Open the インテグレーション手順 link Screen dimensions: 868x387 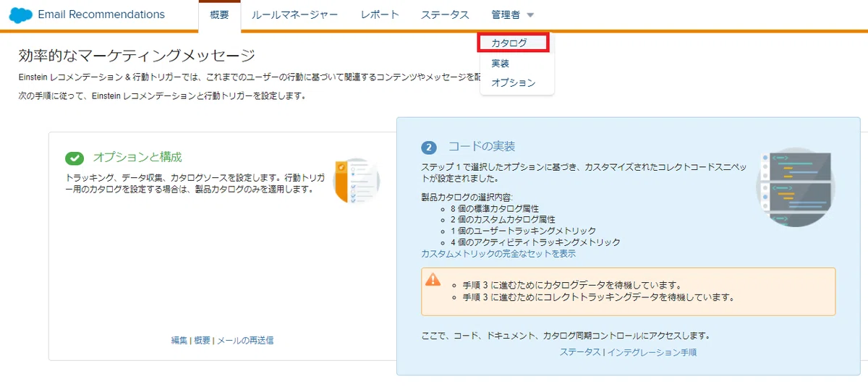click(x=652, y=352)
